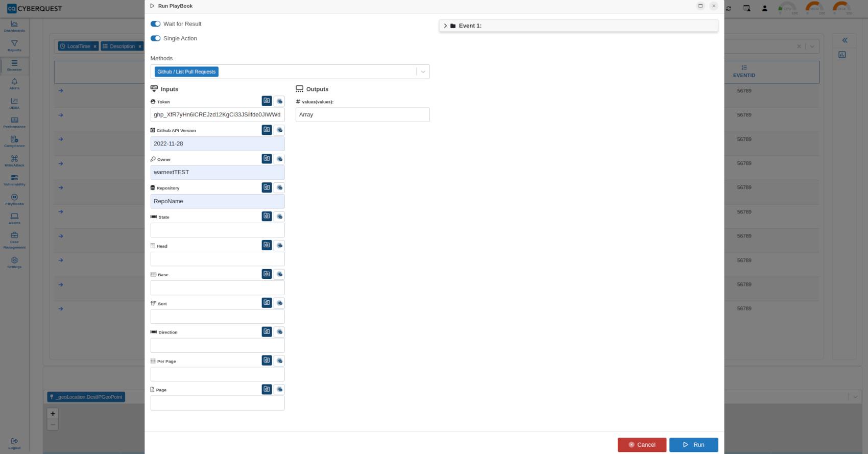The image size is (868, 454).
Task: Click the cloud icon beside Direction
Action: click(279, 332)
